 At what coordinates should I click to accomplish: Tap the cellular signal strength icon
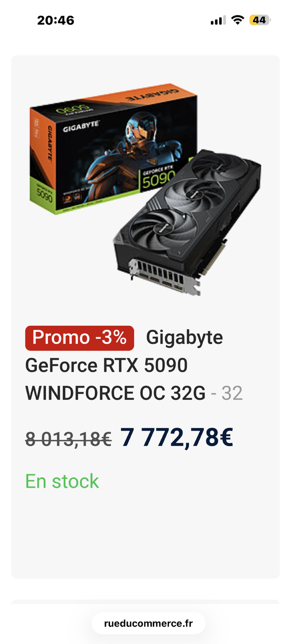(218, 20)
